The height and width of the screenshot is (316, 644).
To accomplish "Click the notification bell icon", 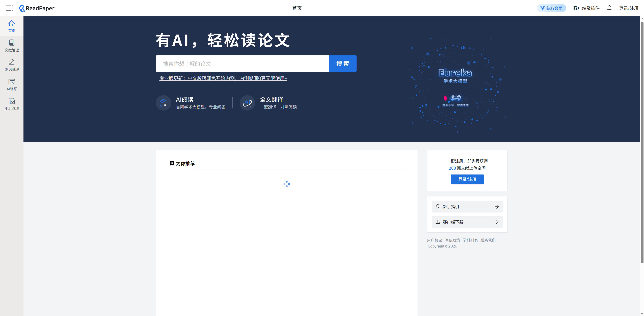I will (609, 8).
